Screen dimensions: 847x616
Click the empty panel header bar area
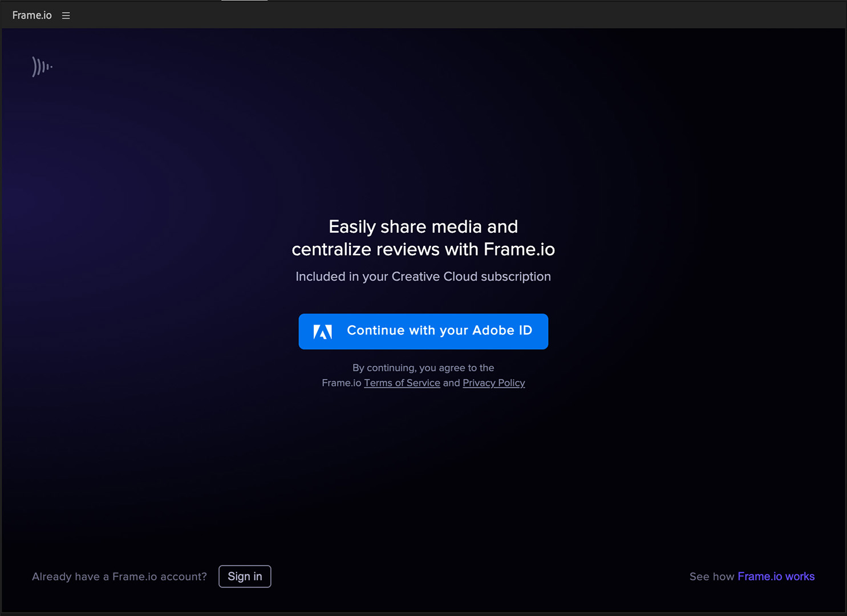(x=456, y=15)
